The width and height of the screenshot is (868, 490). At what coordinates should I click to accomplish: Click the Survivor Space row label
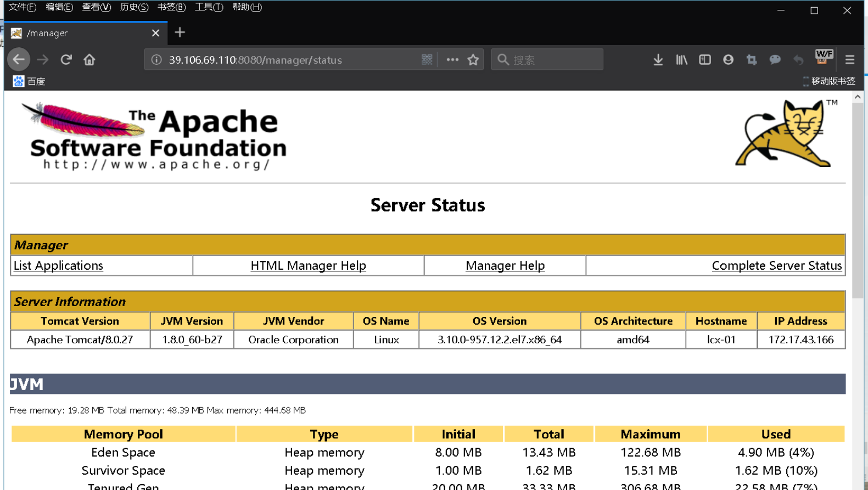click(123, 470)
